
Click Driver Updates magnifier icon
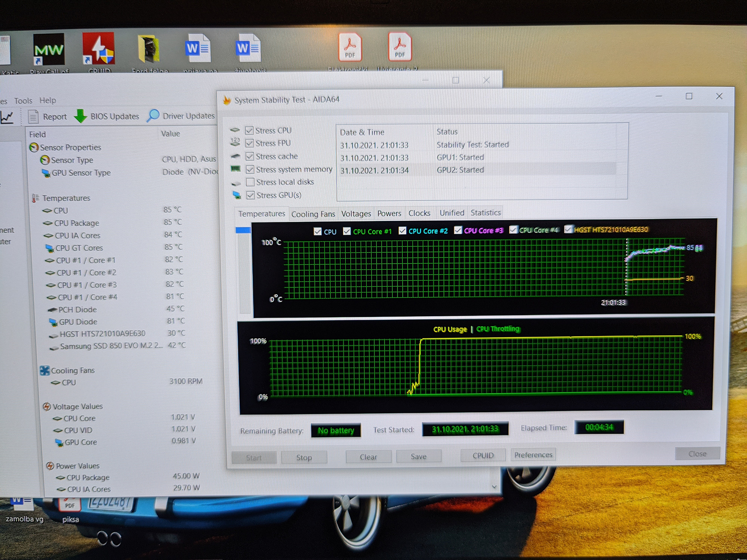pyautogui.click(x=153, y=116)
